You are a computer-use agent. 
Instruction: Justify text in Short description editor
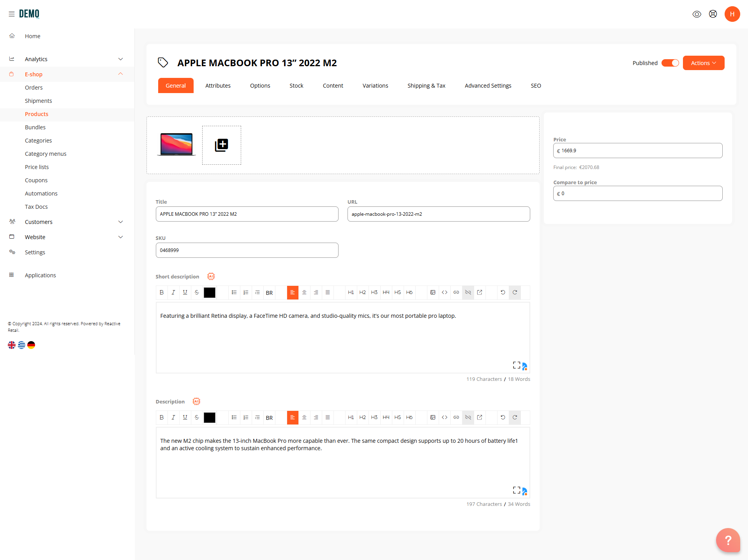(328, 292)
